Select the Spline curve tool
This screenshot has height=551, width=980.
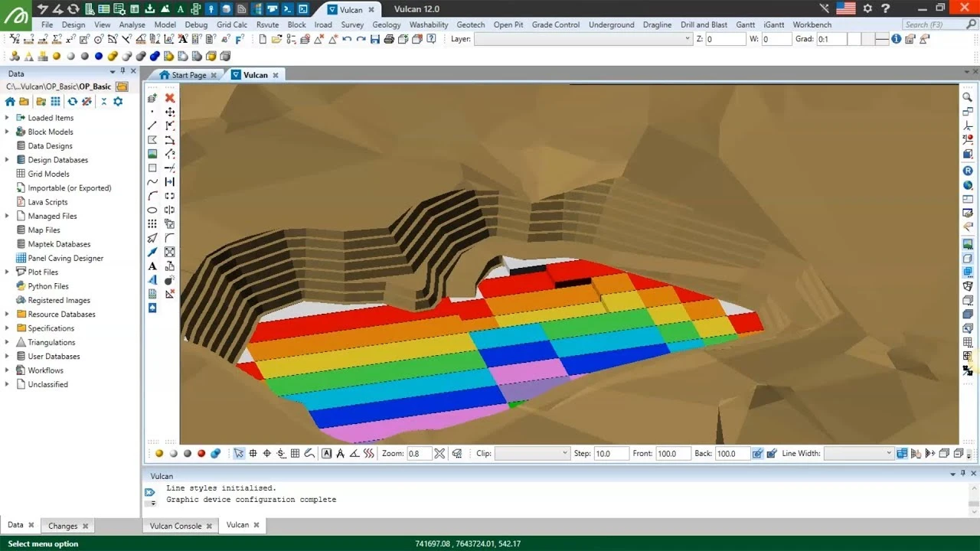(152, 181)
